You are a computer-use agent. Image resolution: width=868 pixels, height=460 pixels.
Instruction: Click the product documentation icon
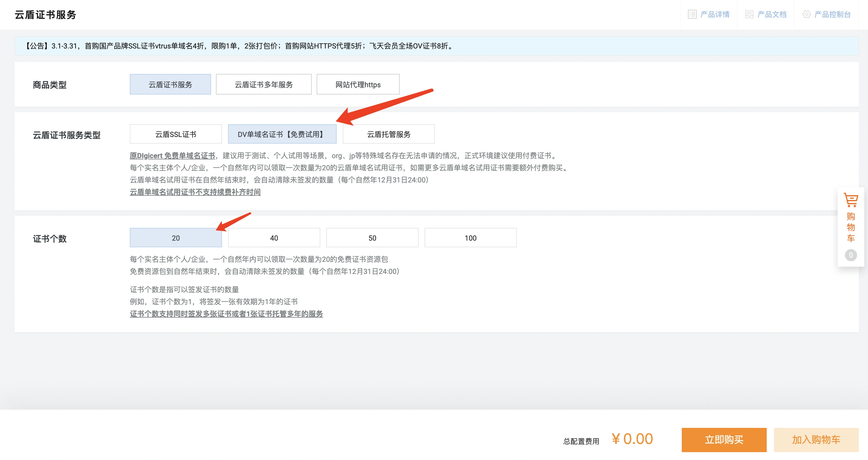(749, 15)
